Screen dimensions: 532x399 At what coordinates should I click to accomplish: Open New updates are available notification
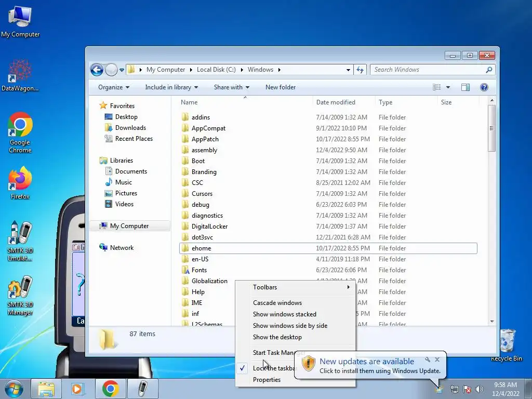coord(367,362)
